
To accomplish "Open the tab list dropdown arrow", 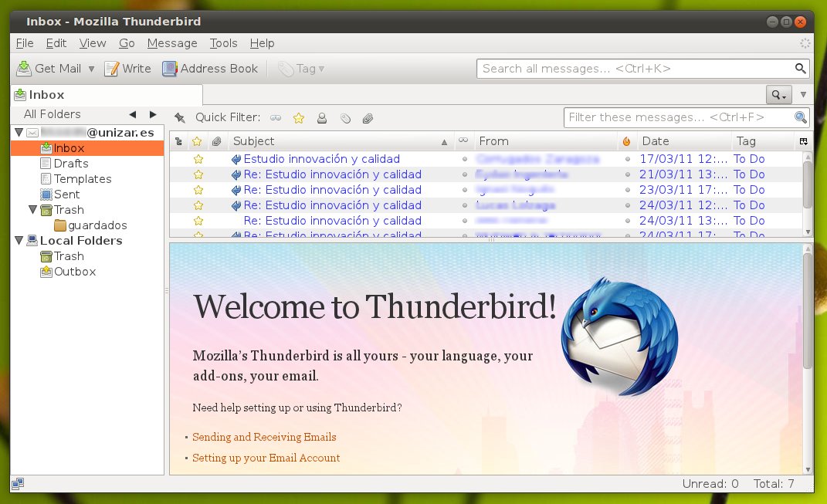I will [x=803, y=95].
